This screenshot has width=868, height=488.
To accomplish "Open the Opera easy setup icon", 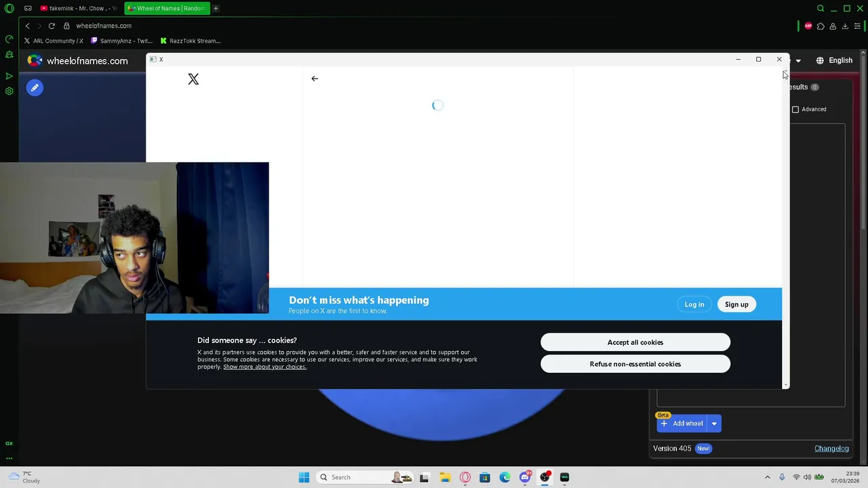I will (x=858, y=26).
